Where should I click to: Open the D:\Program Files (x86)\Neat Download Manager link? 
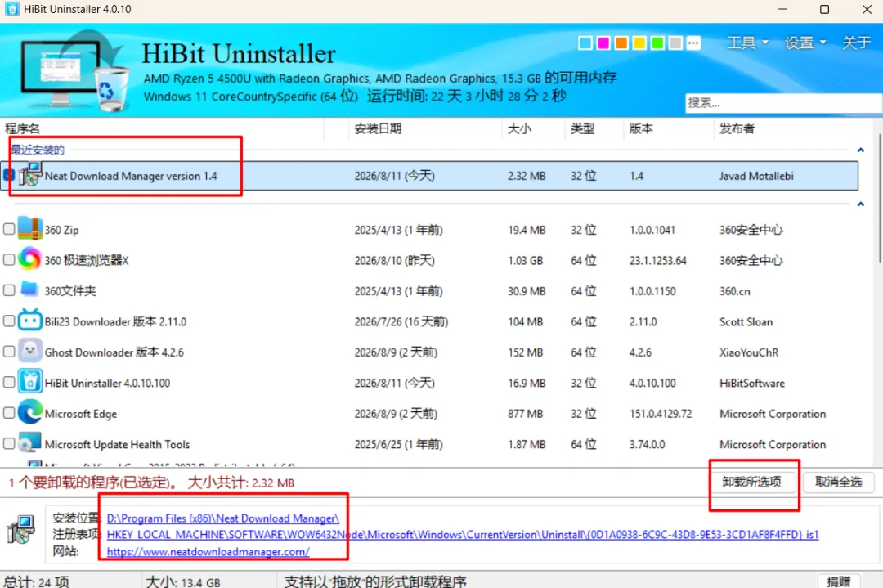pyautogui.click(x=223, y=518)
